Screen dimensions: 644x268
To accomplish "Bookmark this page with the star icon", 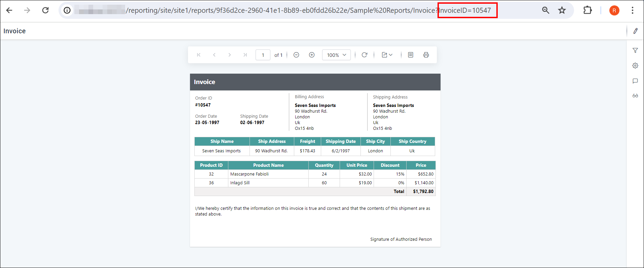I will (562, 10).
